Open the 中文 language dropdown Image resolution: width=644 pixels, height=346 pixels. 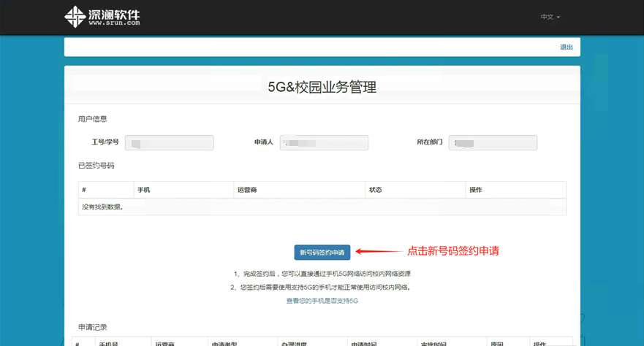point(550,17)
